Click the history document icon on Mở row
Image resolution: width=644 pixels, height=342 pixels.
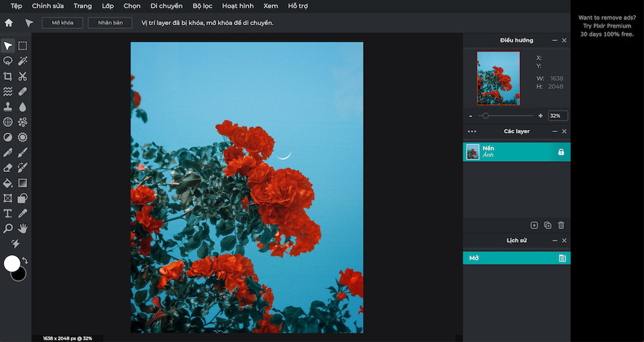562,258
